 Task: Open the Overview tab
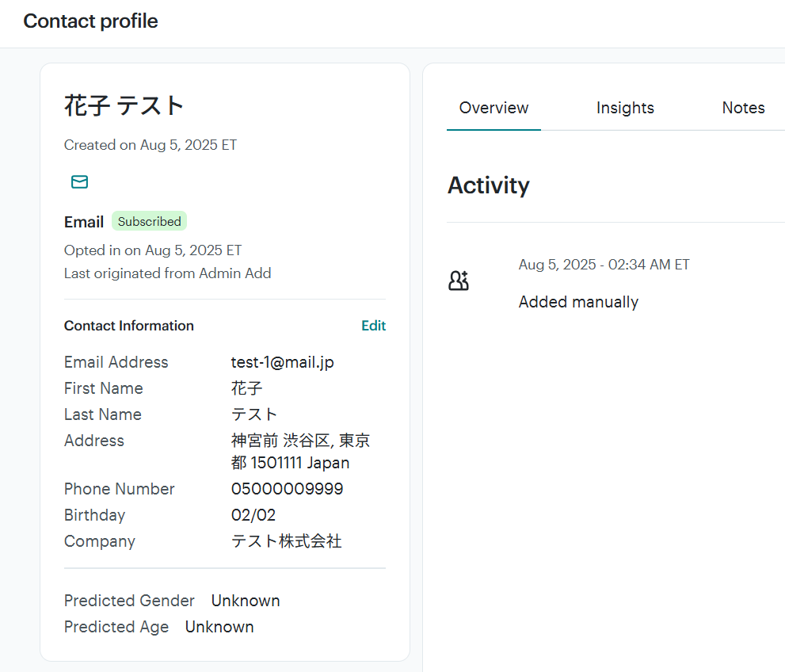(493, 108)
